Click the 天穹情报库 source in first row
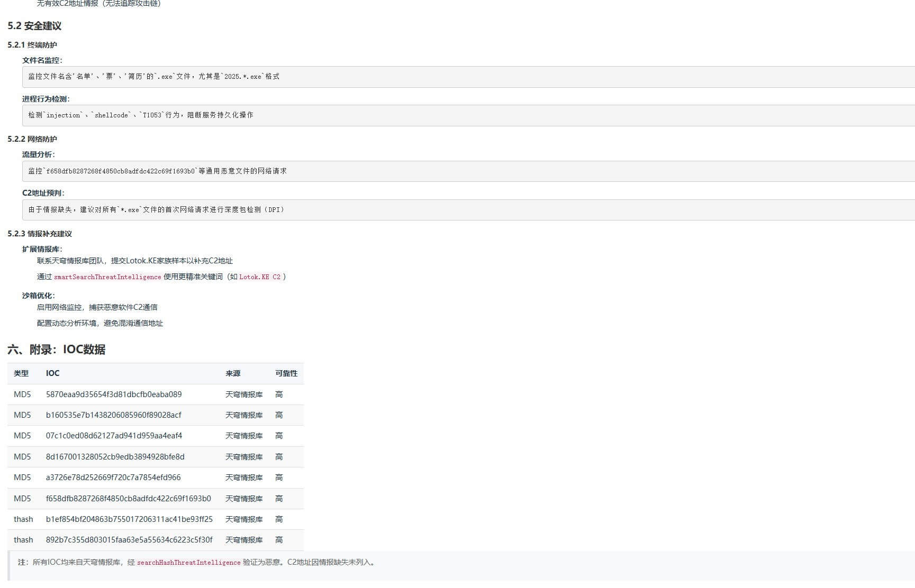 (243, 394)
